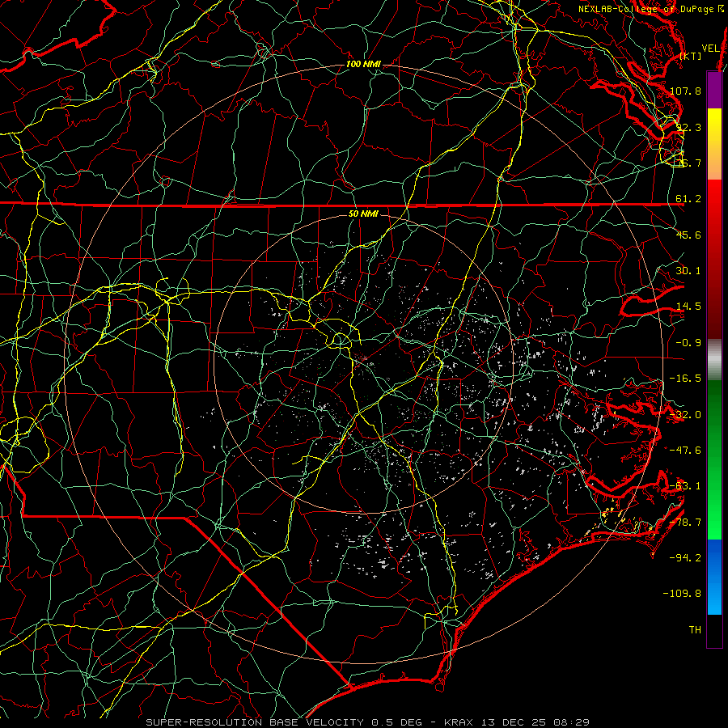Viewport: 728px width, 728px height.
Task: Click the 50 NMI range ring label
Action: point(363,214)
